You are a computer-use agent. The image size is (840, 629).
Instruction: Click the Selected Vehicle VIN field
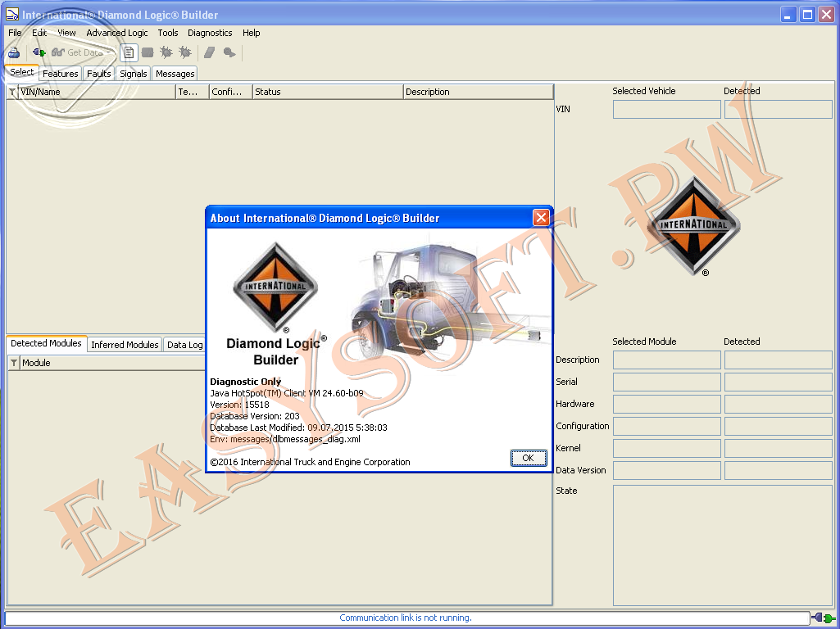point(667,109)
